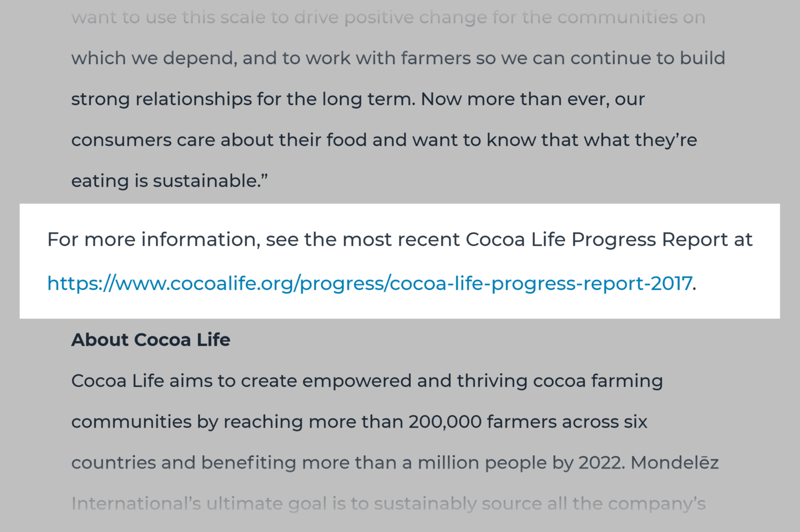Viewport: 800px width, 532px height.
Task: Open the cocoalife.org progress report link
Action: tap(369, 283)
